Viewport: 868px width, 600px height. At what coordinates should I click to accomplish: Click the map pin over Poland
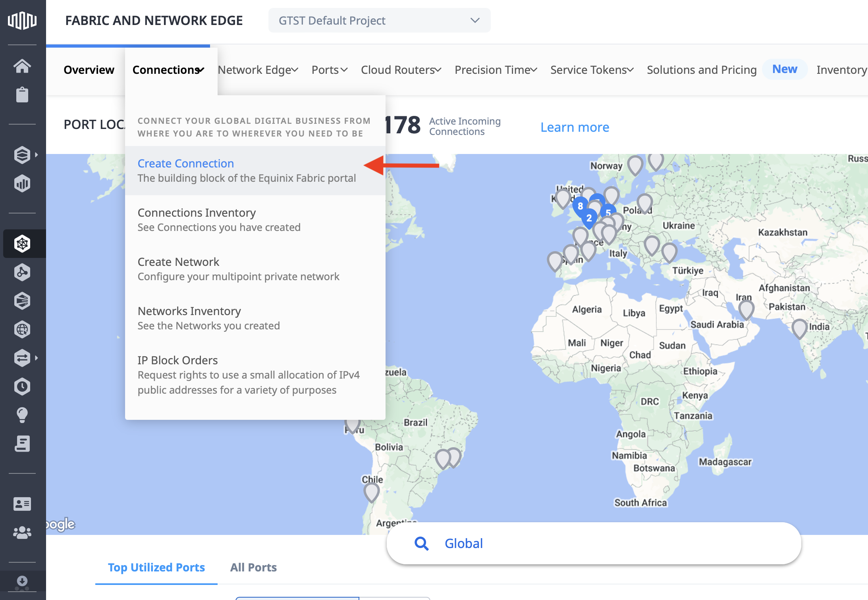(x=644, y=204)
